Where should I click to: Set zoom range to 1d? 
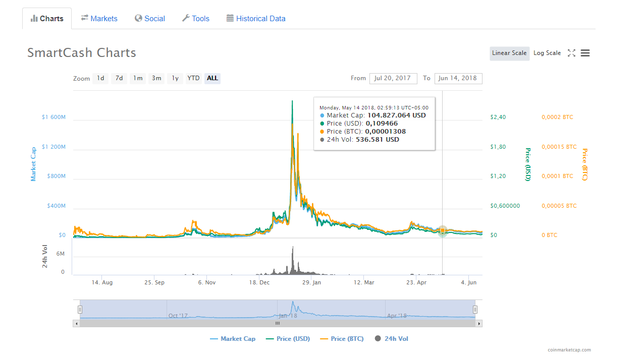click(100, 78)
